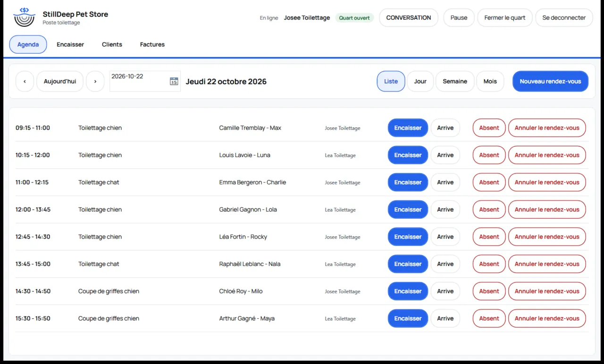
Task: Click the time "12:45 - 14:30"
Action: click(33, 237)
